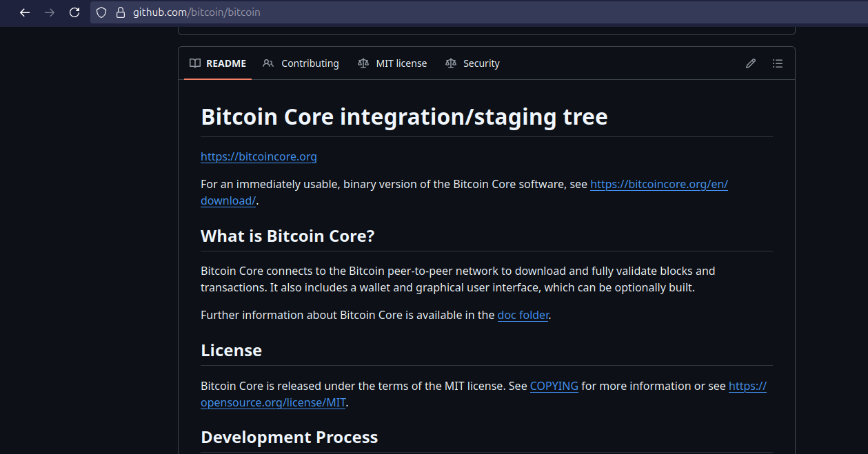The image size is (868, 454).
Task: Click the "What is Bitcoin Core?" heading
Action: tap(287, 236)
